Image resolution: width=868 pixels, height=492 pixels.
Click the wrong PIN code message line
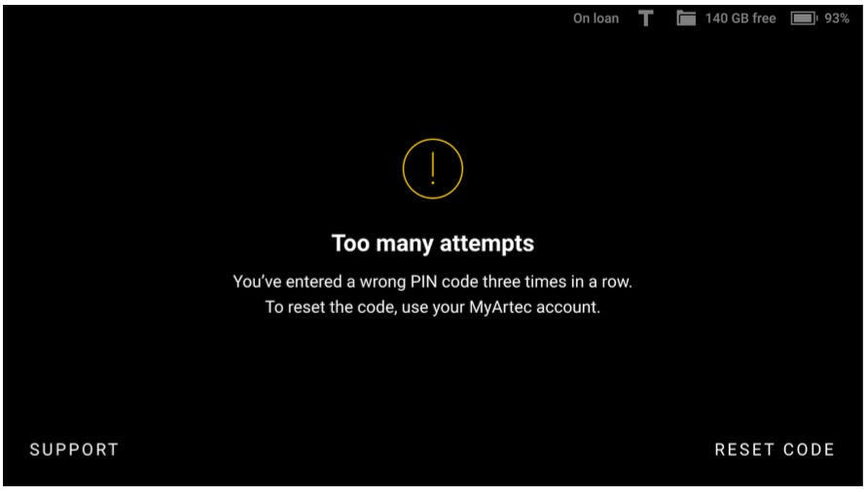(432, 282)
